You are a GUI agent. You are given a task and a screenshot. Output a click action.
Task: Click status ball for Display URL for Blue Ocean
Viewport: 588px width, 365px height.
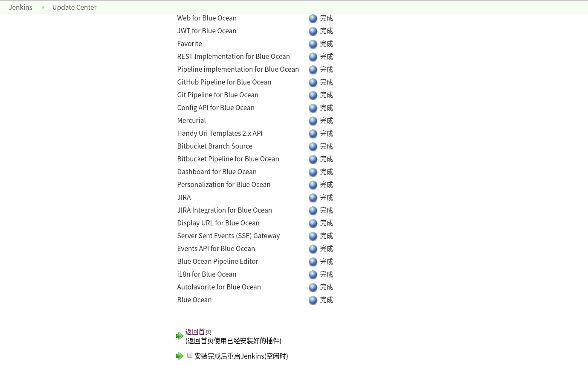[313, 223]
